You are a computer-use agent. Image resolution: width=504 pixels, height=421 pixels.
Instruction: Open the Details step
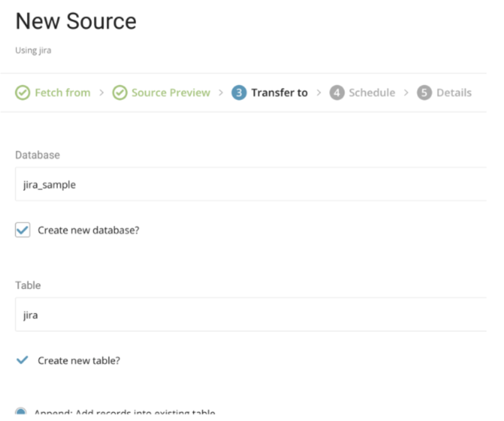pyautogui.click(x=454, y=93)
